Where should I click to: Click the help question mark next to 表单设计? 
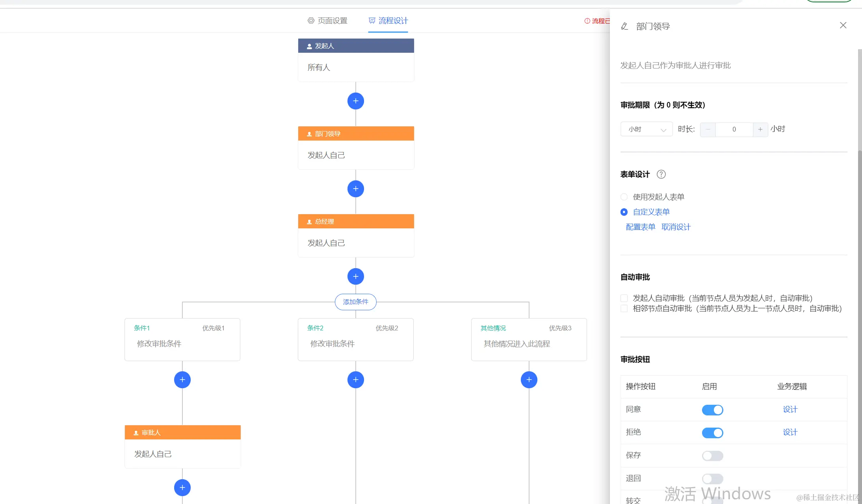(661, 174)
